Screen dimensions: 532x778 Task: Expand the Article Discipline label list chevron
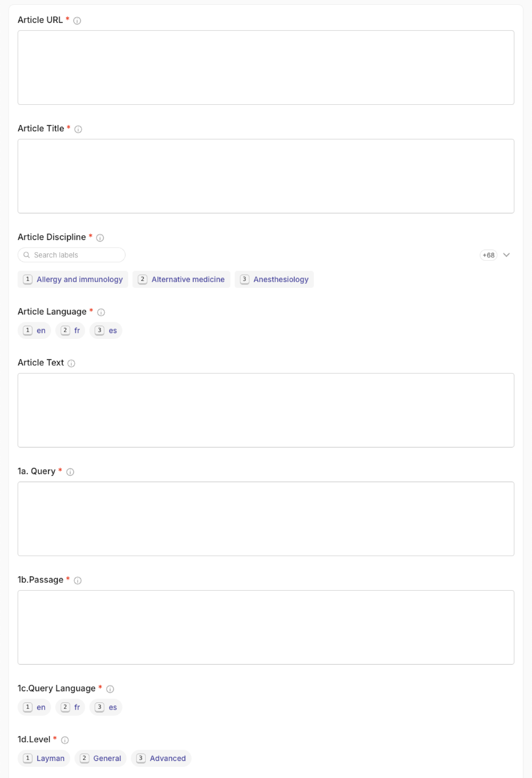[x=506, y=255]
